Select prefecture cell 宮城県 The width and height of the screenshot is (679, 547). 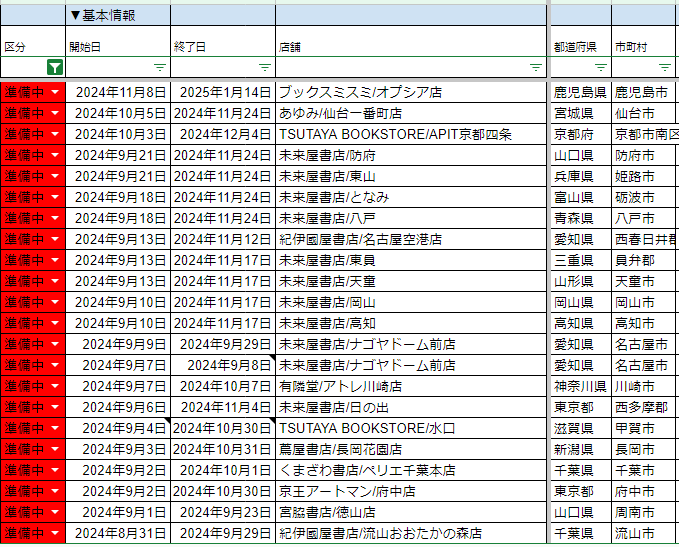[x=581, y=113]
